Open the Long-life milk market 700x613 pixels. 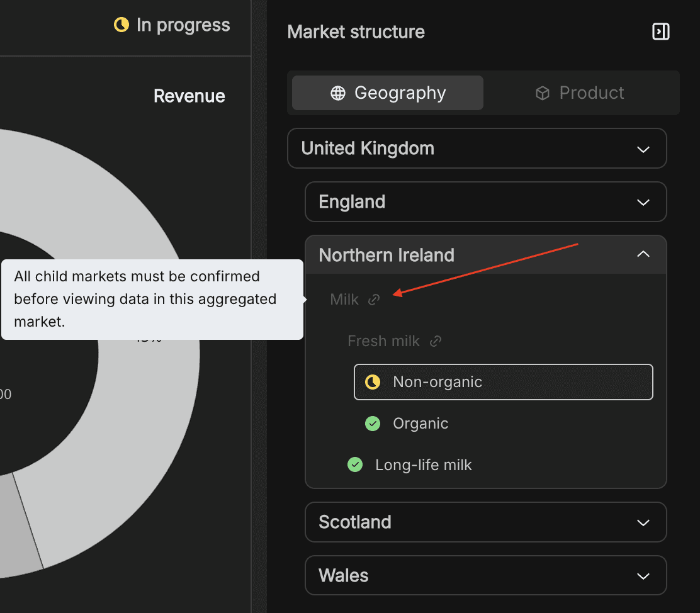point(423,465)
